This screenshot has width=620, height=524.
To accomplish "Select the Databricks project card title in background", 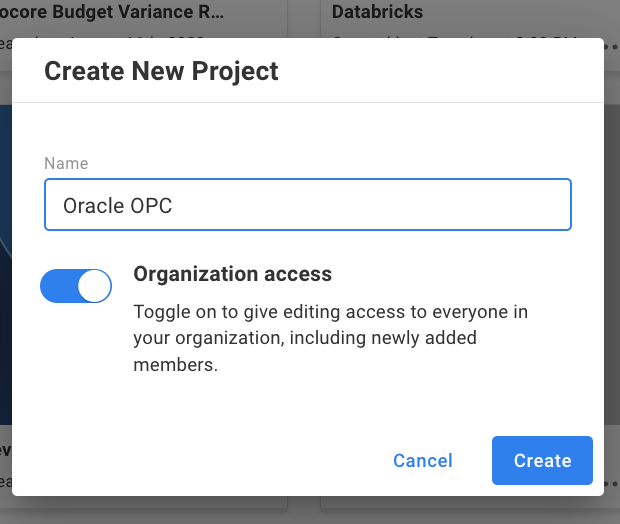I will pos(377,12).
